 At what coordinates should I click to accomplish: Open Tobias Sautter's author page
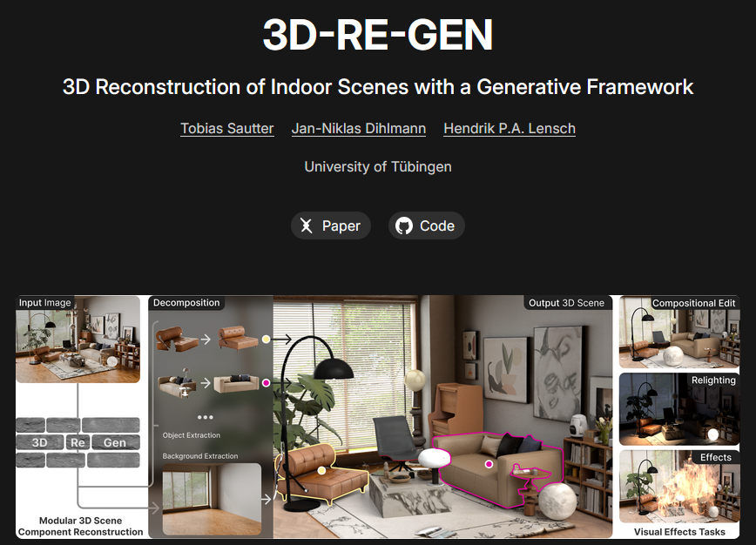coord(226,129)
